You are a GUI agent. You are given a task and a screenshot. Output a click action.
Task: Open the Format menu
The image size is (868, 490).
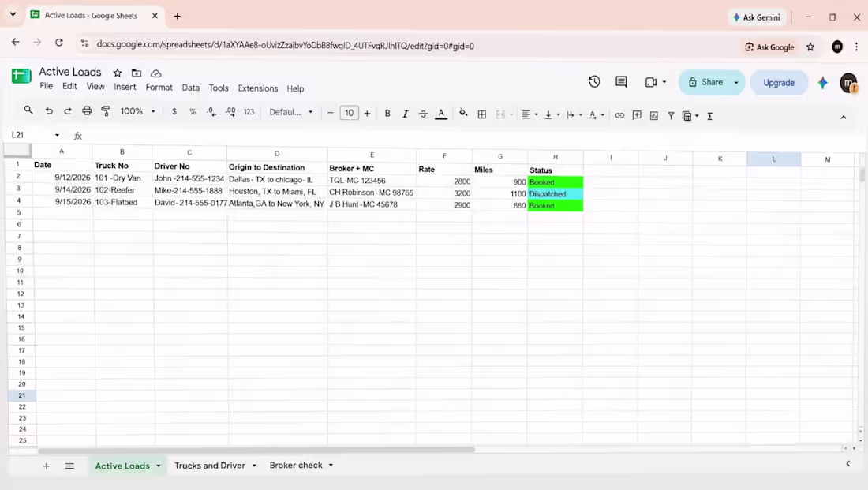(159, 88)
